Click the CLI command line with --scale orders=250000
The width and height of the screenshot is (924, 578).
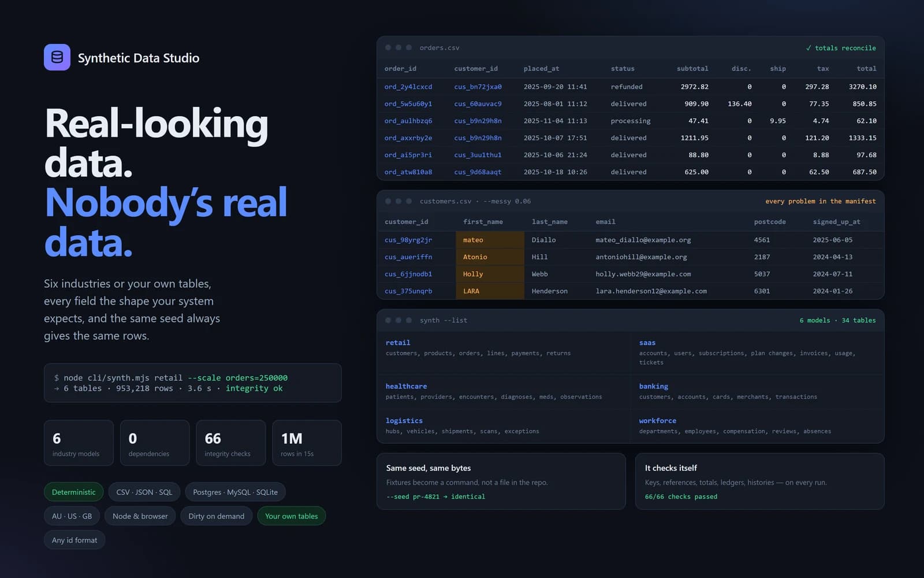click(171, 377)
